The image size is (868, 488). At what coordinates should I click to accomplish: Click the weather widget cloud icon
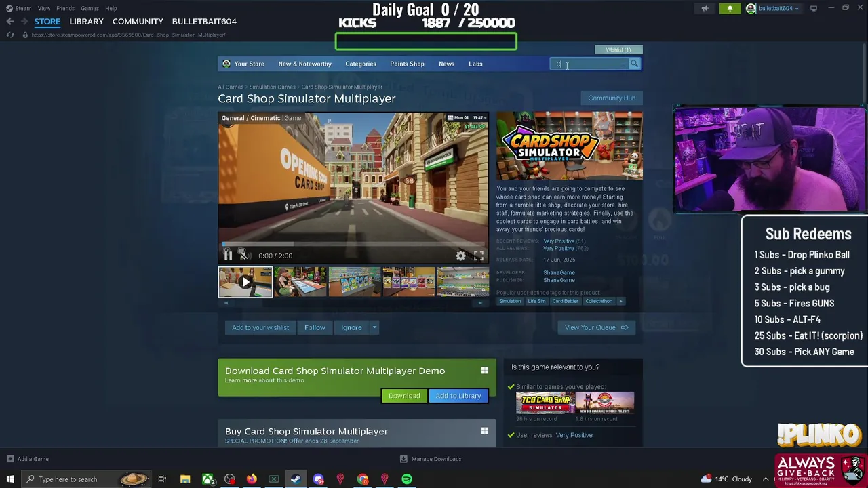tap(706, 479)
